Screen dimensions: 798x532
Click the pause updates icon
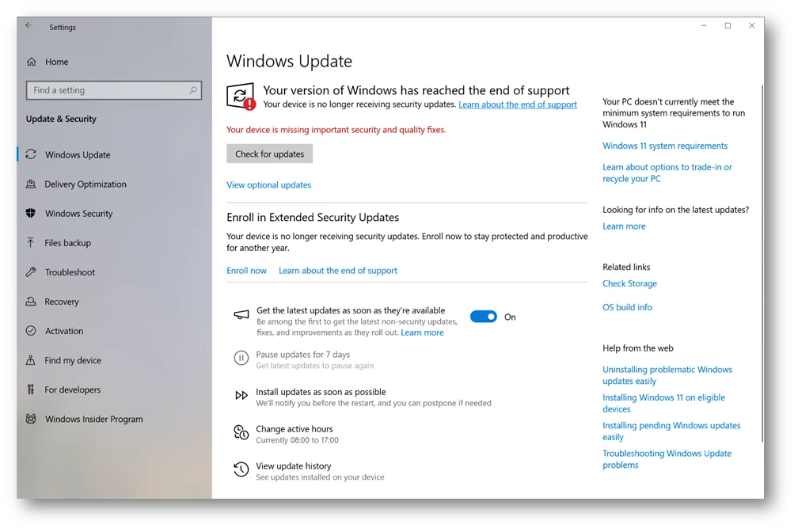tap(241, 358)
